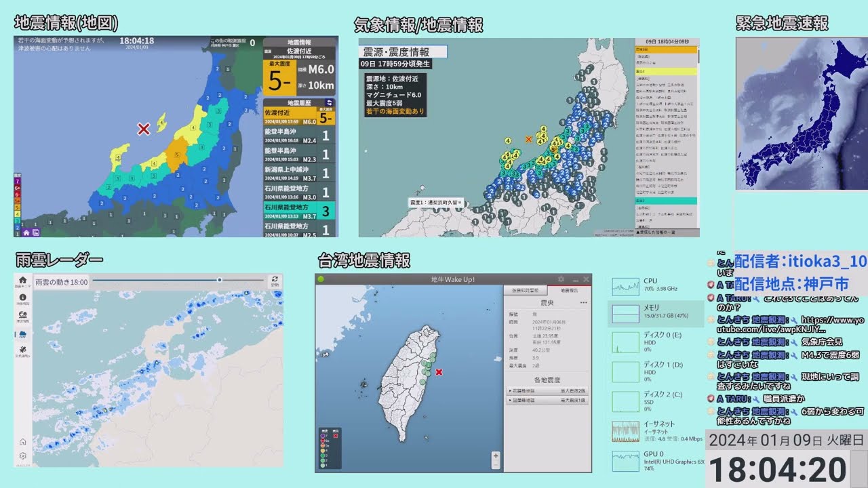868x488 pixels.
Task: Click the 更新 refresh button on rain radar
Action: [275, 281]
